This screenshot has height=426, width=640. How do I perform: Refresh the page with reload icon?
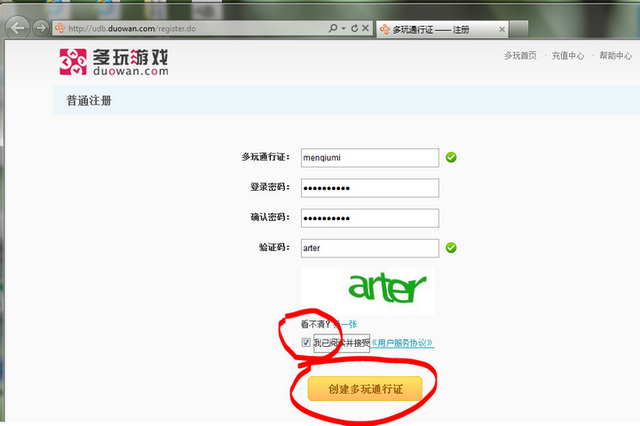pyautogui.click(x=354, y=28)
